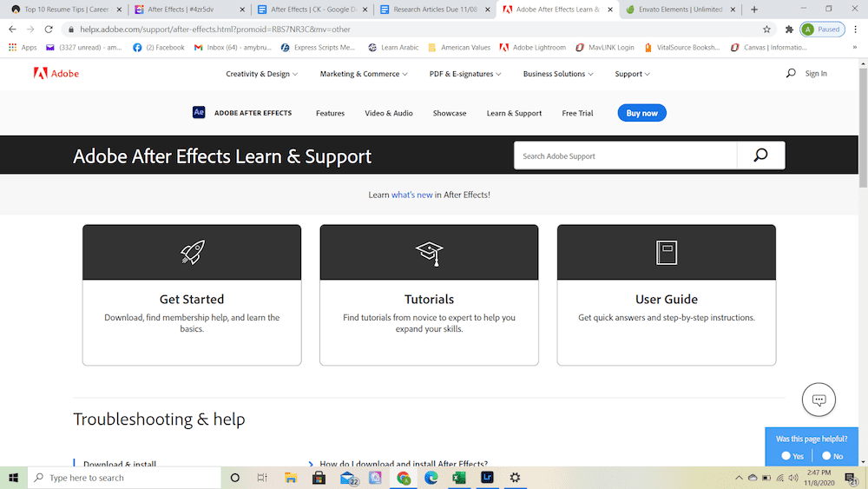868x489 pixels.
Task: Go back to previous page
Action: (x=13, y=30)
